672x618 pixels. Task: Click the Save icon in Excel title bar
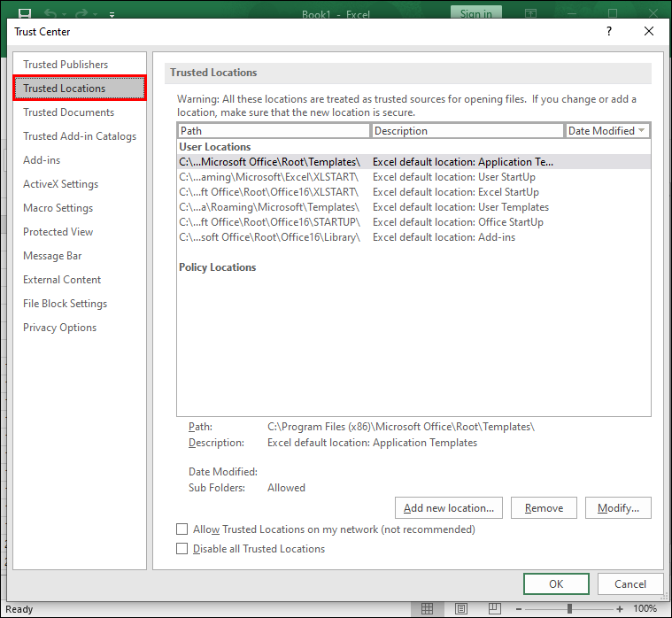click(x=25, y=13)
